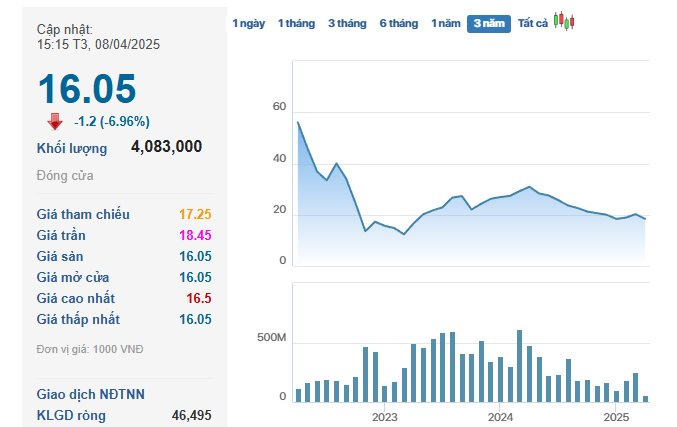Switch to candlestick chart icon
The height and width of the screenshot is (427, 677).
point(564,21)
